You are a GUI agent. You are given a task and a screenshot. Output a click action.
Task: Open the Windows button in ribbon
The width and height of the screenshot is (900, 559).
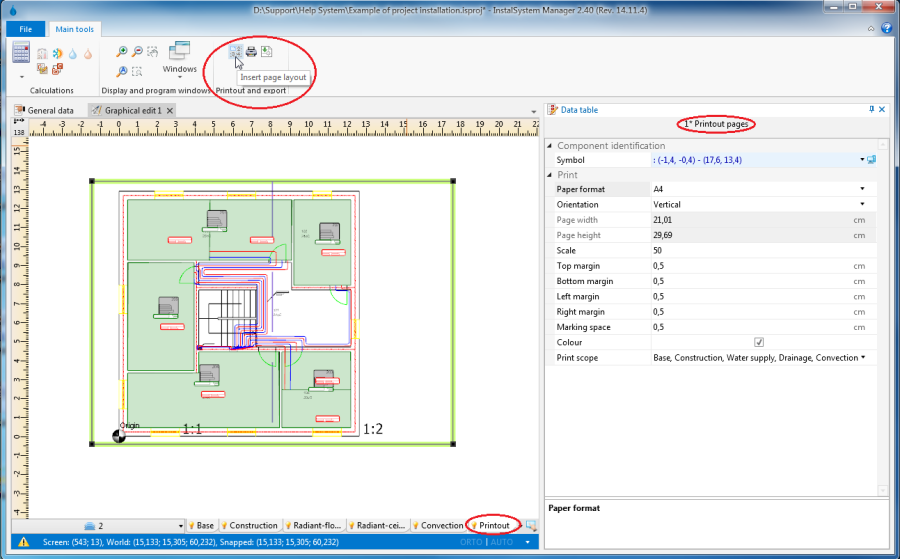180,58
